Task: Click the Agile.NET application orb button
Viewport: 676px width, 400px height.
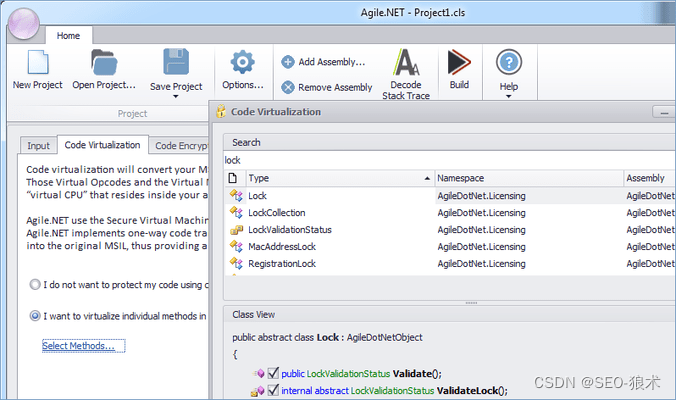Action: pos(23,24)
